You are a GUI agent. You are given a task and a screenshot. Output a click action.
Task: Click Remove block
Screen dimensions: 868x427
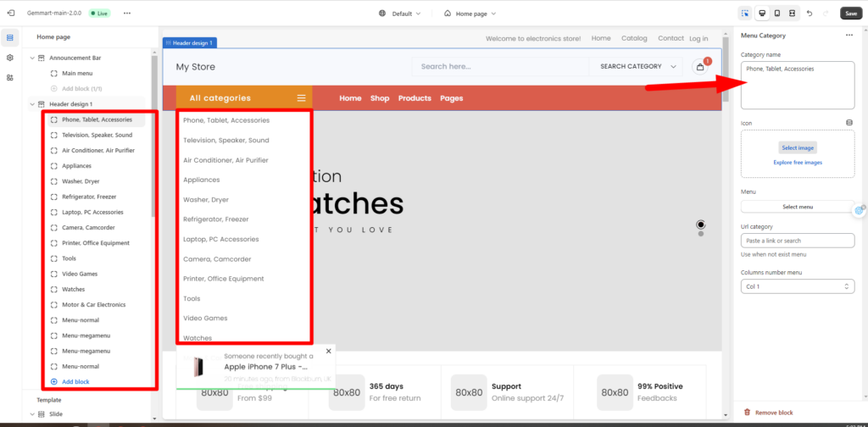point(774,413)
